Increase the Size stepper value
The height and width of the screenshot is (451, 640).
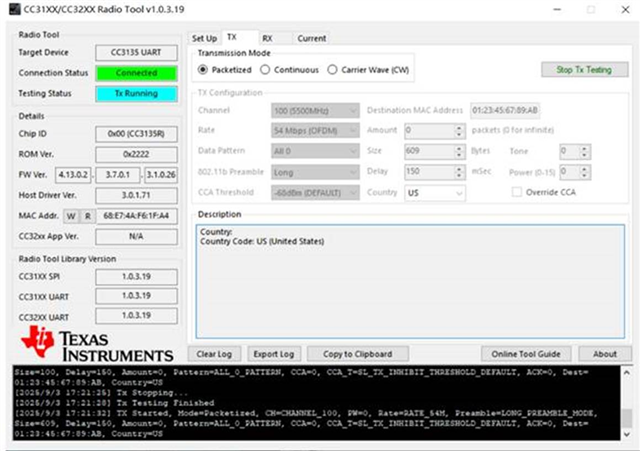[x=459, y=148]
